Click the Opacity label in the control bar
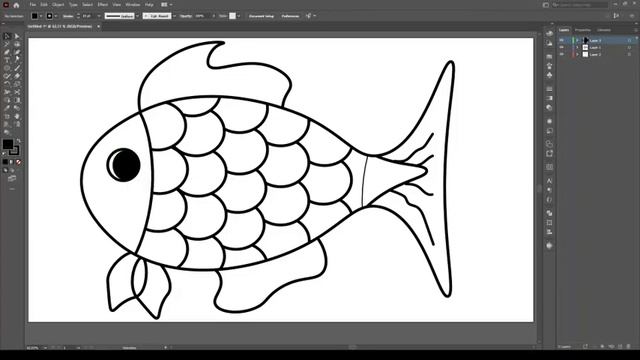Viewport: 640px width, 360px height. [x=186, y=16]
